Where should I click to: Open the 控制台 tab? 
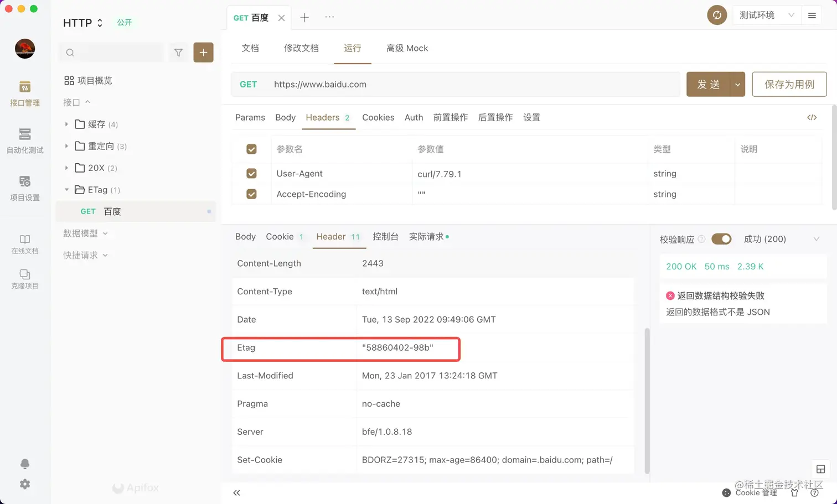pos(385,237)
